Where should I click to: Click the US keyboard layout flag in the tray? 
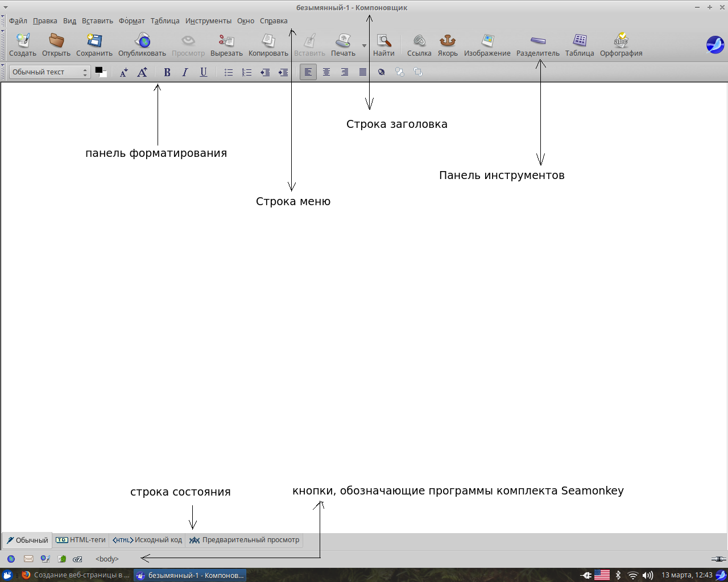(x=602, y=575)
